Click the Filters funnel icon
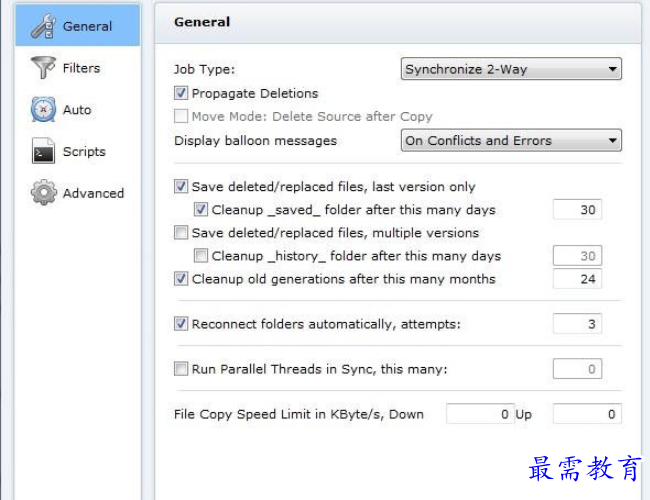Viewport: 650px width, 500px height. pyautogui.click(x=44, y=68)
